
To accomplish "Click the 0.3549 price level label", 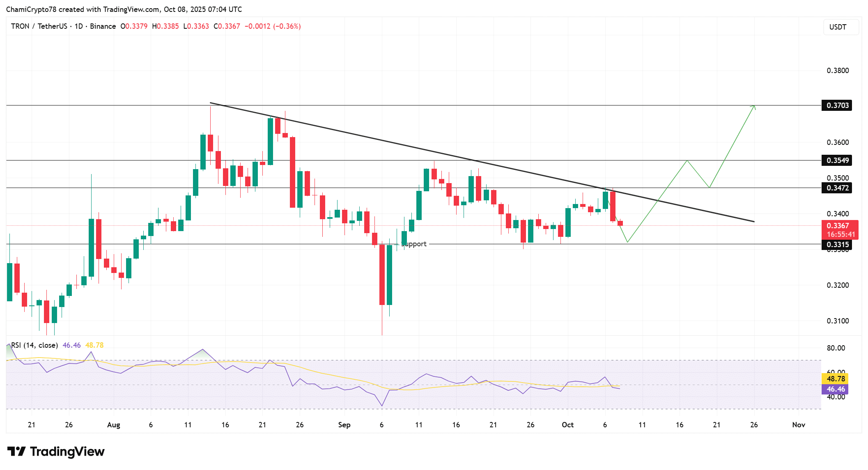I will click(x=837, y=160).
